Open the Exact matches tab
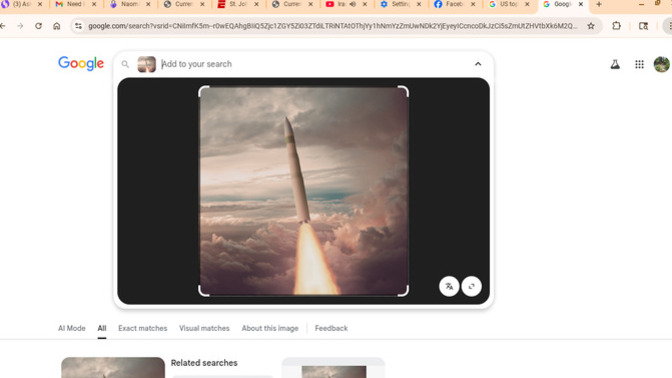Screen dimensions: 672x378 pyautogui.click(x=143, y=328)
